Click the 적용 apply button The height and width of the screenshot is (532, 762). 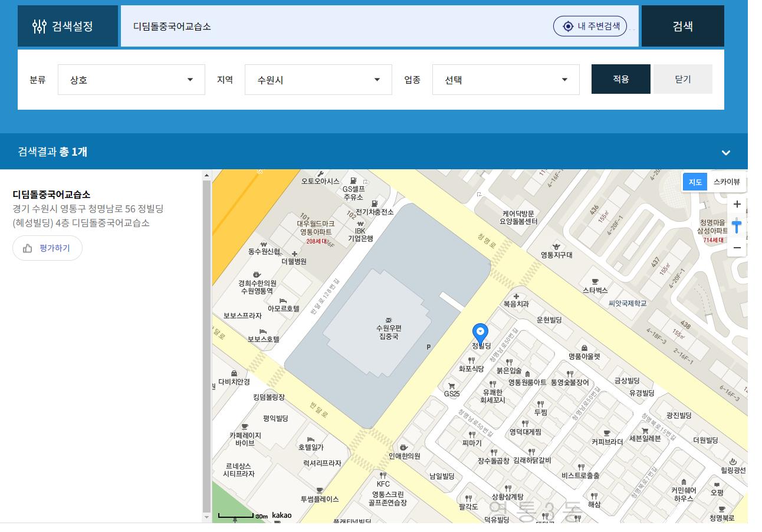(x=620, y=79)
